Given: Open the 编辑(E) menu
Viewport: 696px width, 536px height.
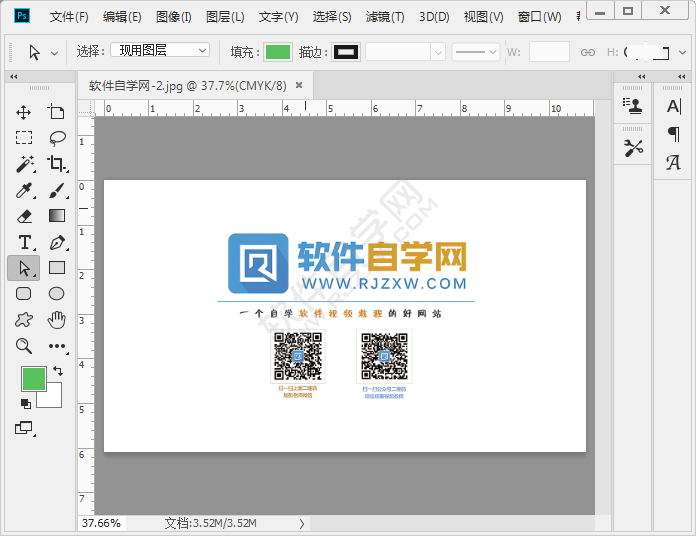Looking at the screenshot, I should click(x=122, y=17).
